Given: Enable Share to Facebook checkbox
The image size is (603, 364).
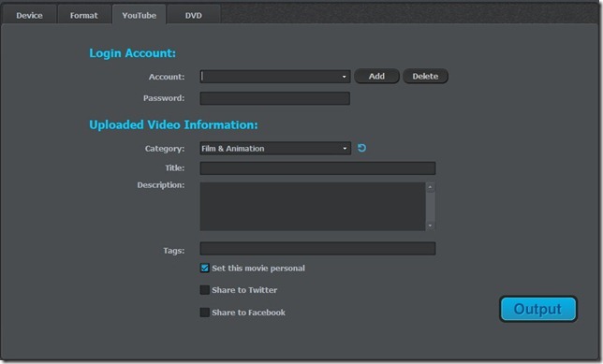Looking at the screenshot, I should 204,313.
